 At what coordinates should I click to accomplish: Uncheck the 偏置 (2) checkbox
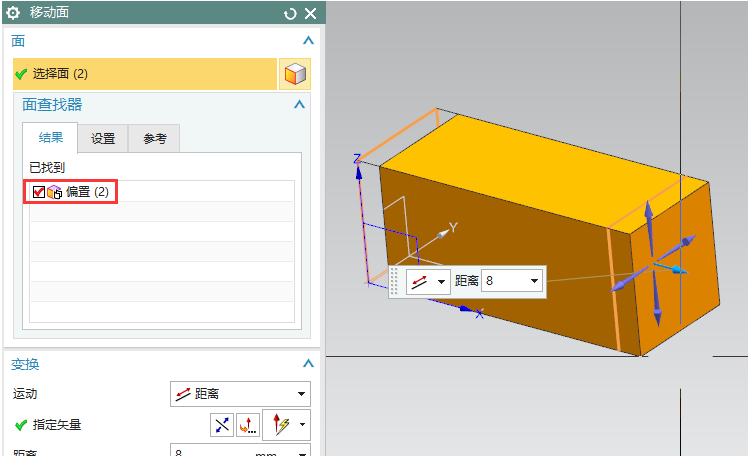point(39,192)
